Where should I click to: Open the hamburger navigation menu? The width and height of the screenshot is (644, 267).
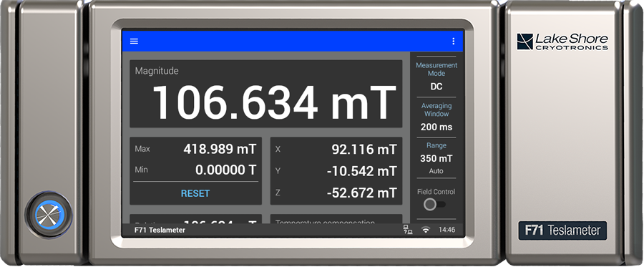[x=134, y=41]
